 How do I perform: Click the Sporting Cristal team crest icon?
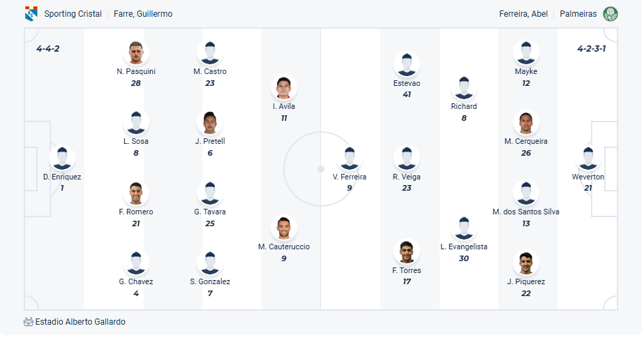[x=31, y=13]
